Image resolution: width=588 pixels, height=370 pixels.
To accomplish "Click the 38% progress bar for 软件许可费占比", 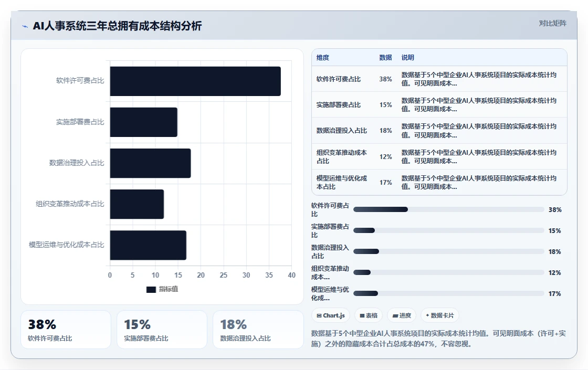I will (449, 209).
